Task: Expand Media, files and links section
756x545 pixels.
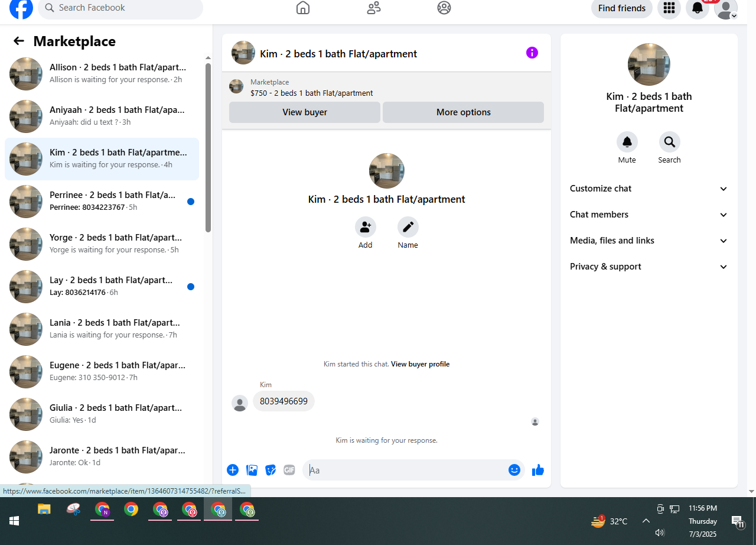Action: [649, 241]
